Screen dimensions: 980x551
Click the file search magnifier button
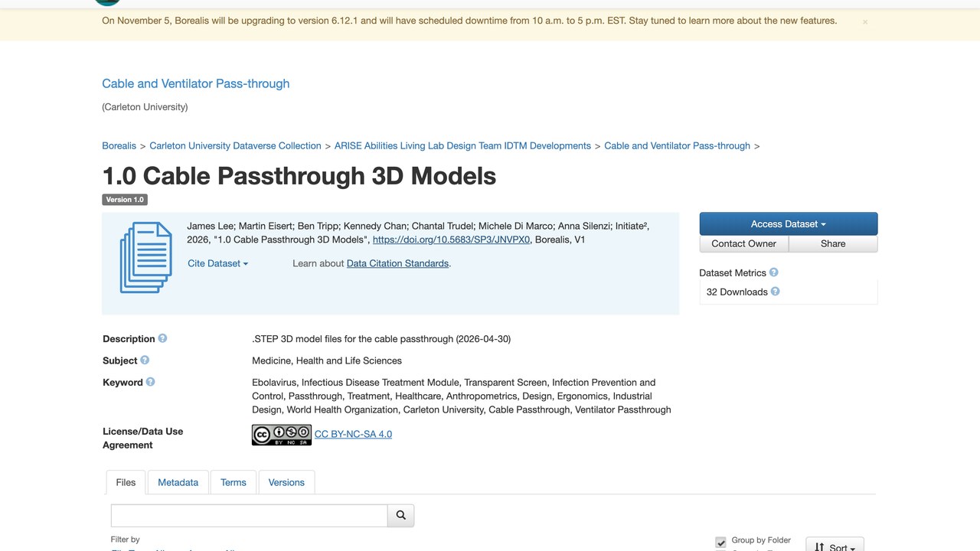401,516
